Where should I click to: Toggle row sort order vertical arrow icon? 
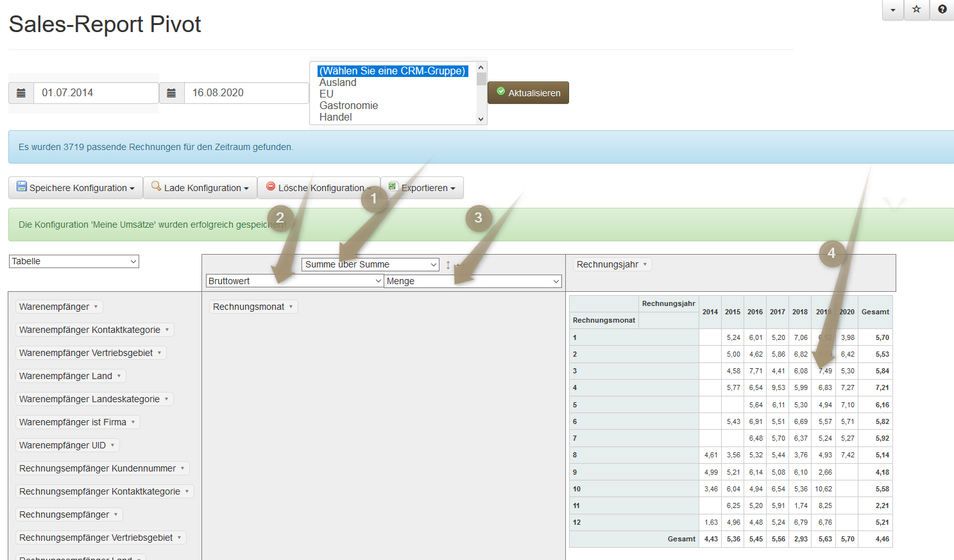pyautogui.click(x=448, y=265)
